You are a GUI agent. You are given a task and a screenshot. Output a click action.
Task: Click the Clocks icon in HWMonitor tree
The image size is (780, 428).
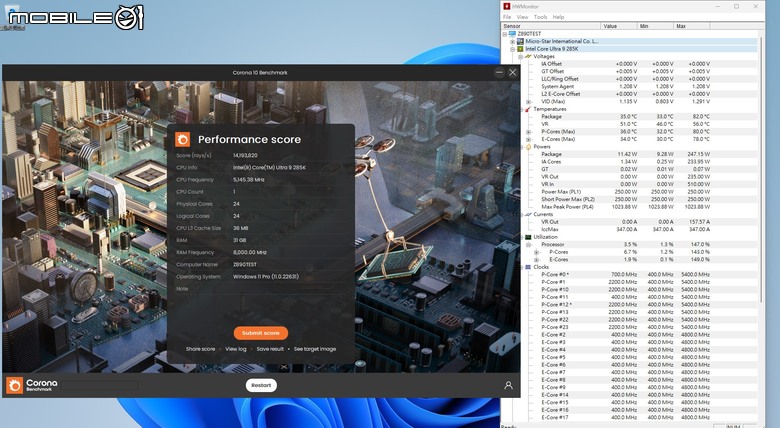pyautogui.click(x=528, y=267)
